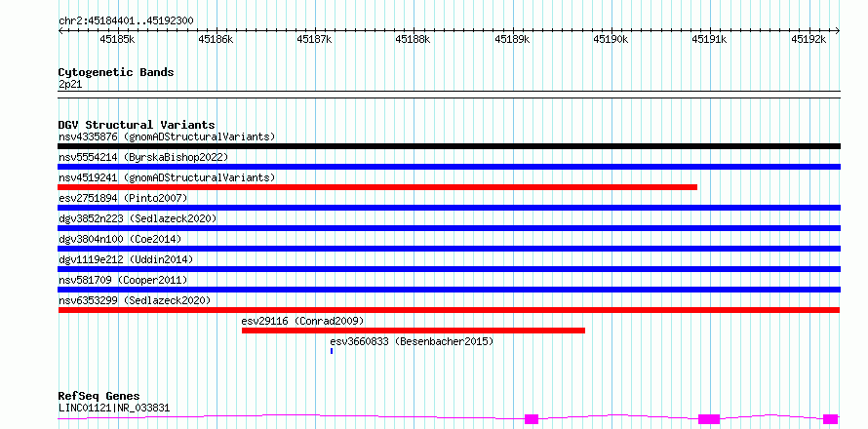Select the blue nsv581709 variant bar
868x429 pixels.
pyautogui.click(x=449, y=290)
